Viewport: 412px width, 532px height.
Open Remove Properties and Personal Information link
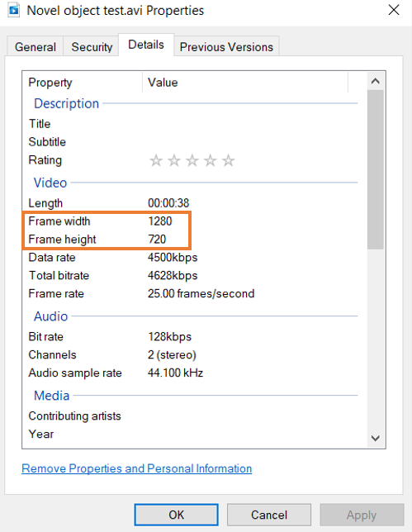[x=137, y=468]
